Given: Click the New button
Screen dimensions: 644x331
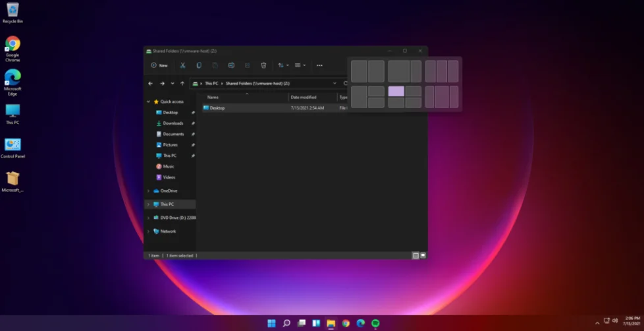Looking at the screenshot, I should [159, 65].
